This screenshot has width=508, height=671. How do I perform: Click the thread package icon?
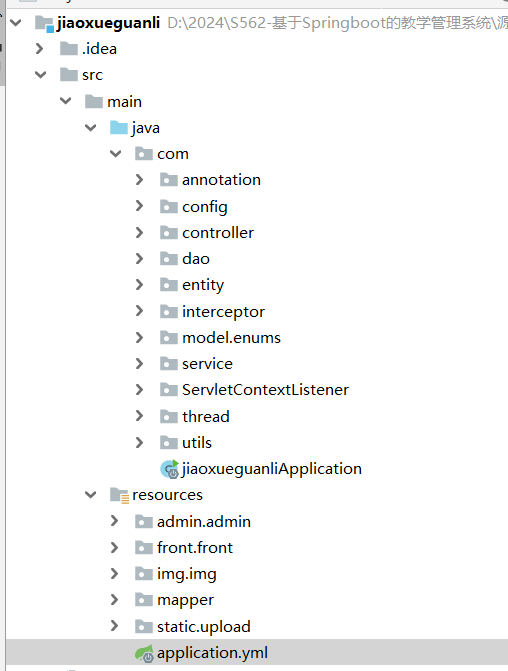(x=169, y=416)
